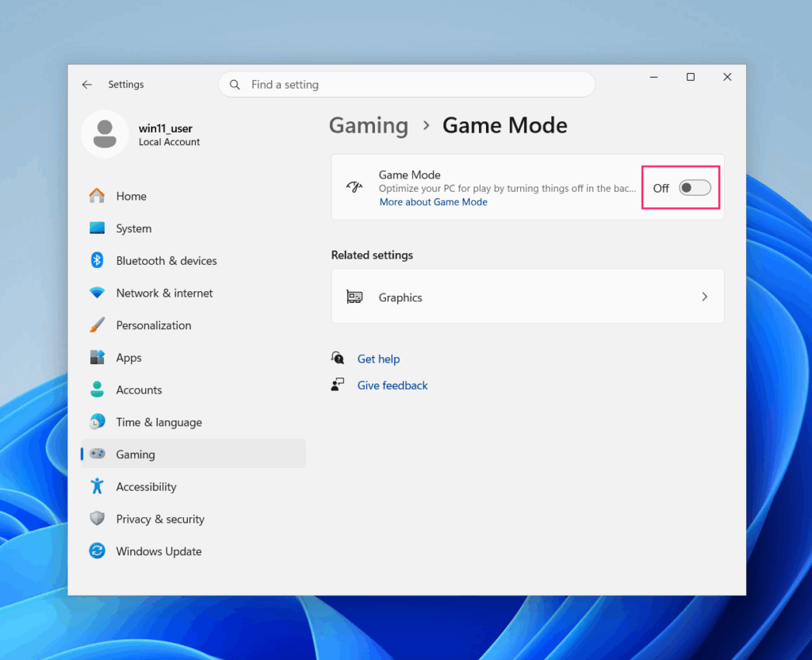Click the Windows Update refresh icon
Screen dimensions: 812x660
click(x=97, y=551)
